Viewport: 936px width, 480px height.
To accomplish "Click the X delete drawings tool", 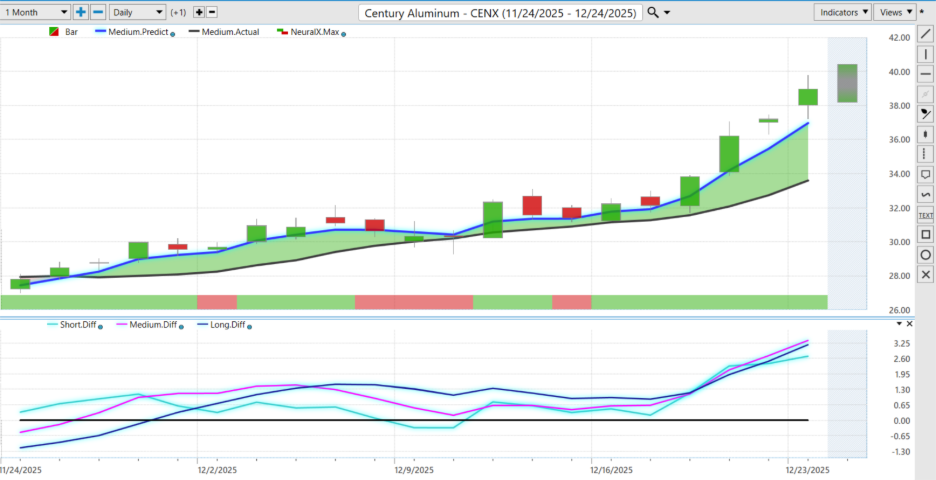I will pyautogui.click(x=925, y=274).
